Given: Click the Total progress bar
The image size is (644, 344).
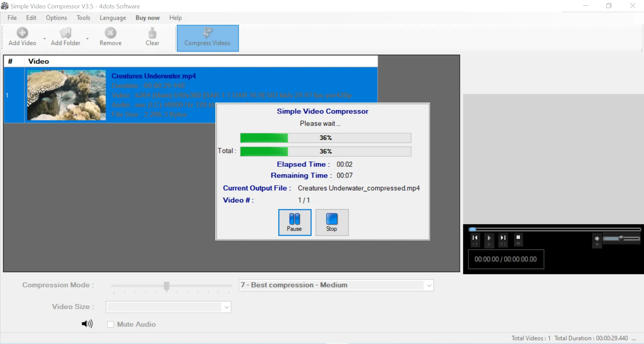Looking at the screenshot, I should [x=326, y=151].
